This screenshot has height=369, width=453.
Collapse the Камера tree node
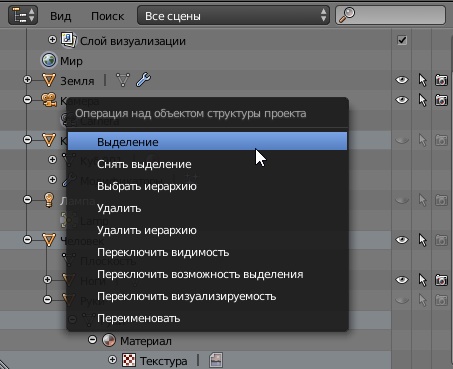point(27,99)
